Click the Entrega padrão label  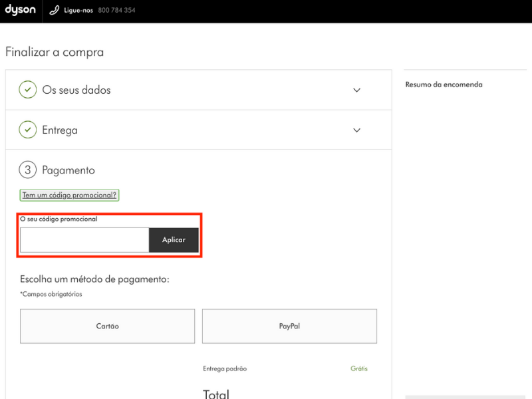[225, 368]
